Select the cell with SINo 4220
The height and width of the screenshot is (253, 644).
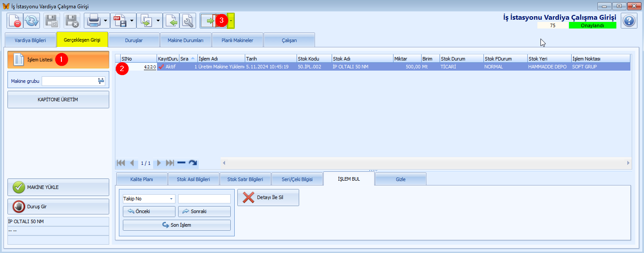click(139, 67)
